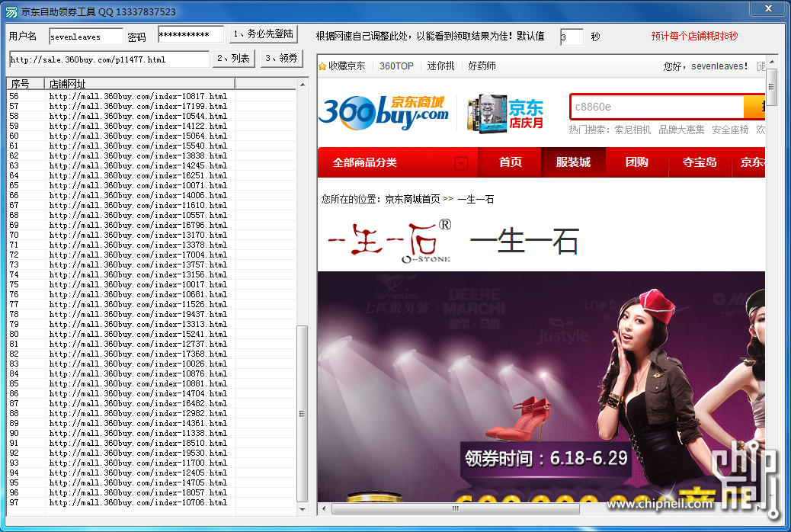The height and width of the screenshot is (532, 791).
Task: Click the shop list scroll-down arrow
Action: tap(303, 510)
